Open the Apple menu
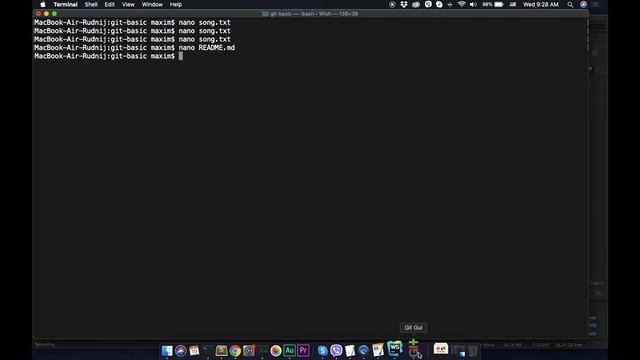Viewport: 640px width, 360px height. [x=43, y=4]
